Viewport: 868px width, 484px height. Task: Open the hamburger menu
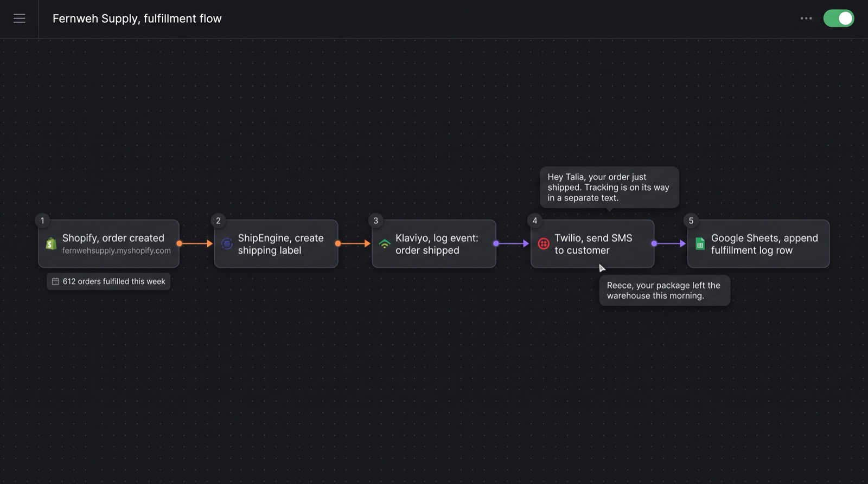click(20, 18)
